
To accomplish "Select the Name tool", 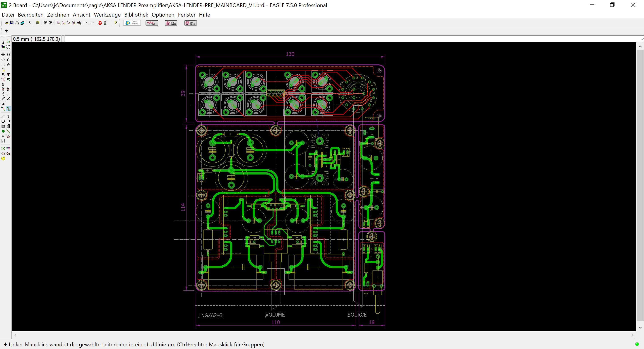I will 3,89.
